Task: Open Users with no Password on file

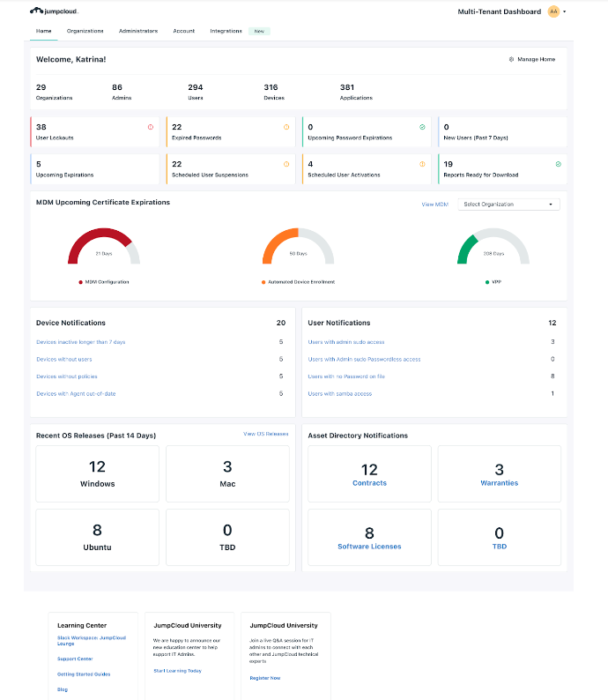Action: (x=346, y=376)
